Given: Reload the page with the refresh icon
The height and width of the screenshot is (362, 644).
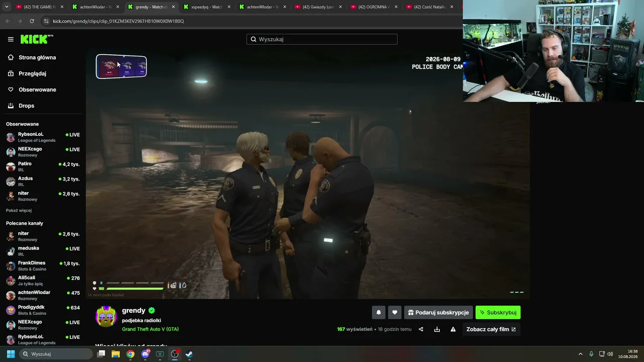Looking at the screenshot, I should click(x=32, y=21).
